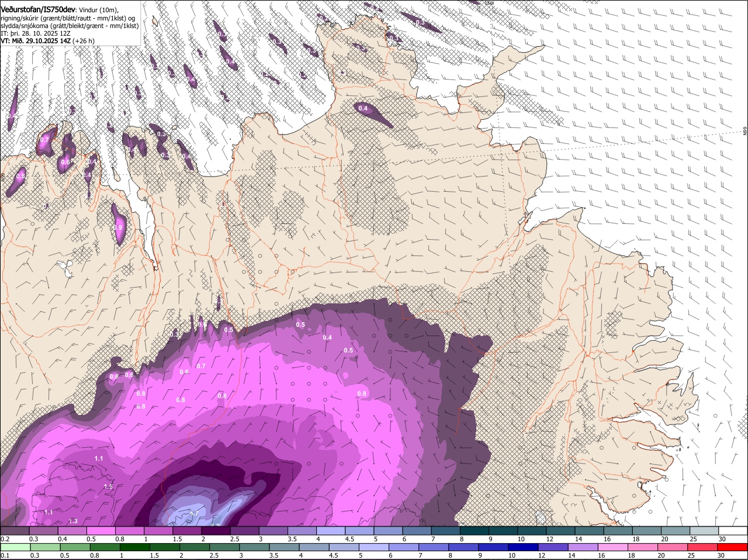Click the '0.9' precipitation value on the map
748x560 pixels.
[119, 228]
